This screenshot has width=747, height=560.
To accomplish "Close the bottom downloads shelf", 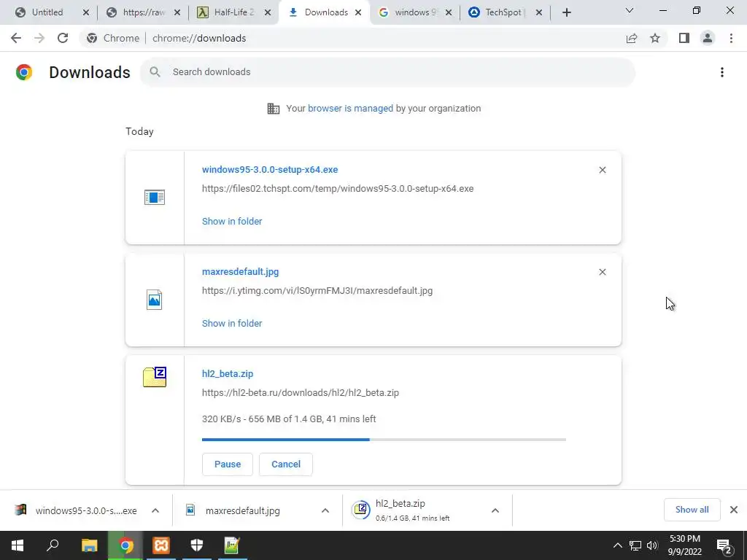I will coord(734,510).
